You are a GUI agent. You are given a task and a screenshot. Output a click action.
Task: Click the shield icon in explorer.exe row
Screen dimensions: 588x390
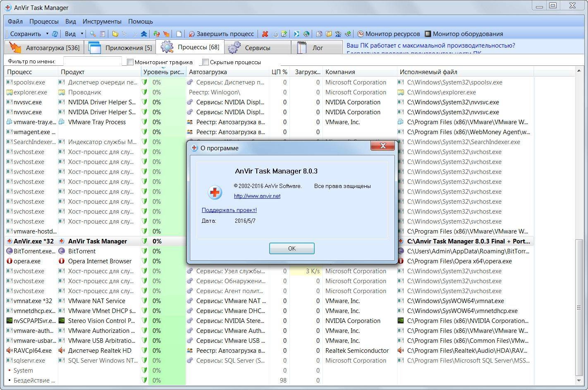click(144, 92)
